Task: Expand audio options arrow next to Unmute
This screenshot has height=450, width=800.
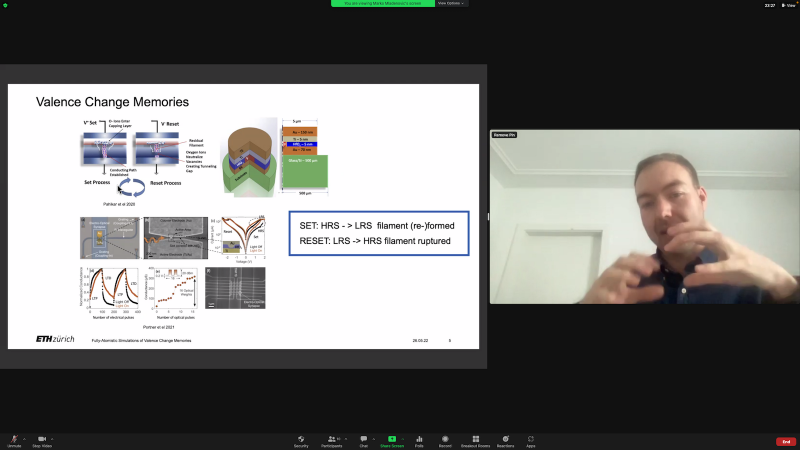Action: [x=24, y=439]
